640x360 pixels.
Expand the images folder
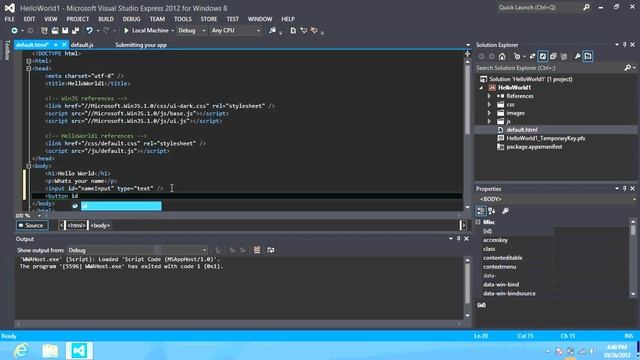(x=489, y=113)
